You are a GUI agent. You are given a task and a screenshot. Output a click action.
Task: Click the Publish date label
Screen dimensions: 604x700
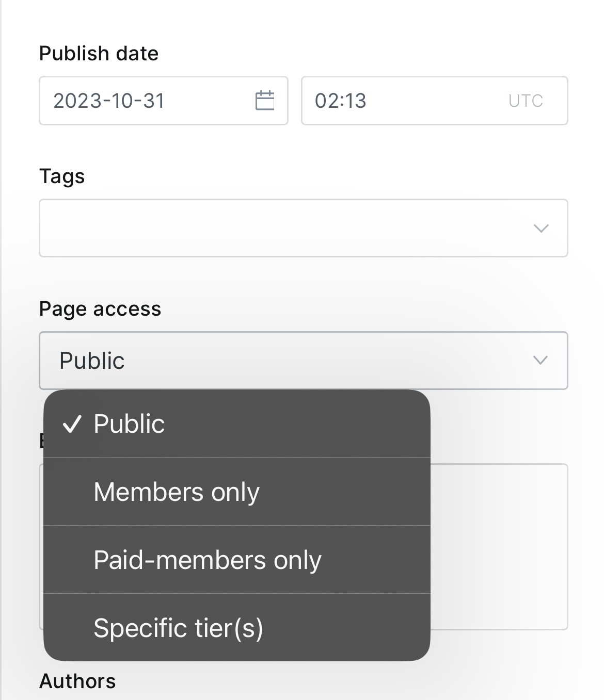tap(99, 54)
